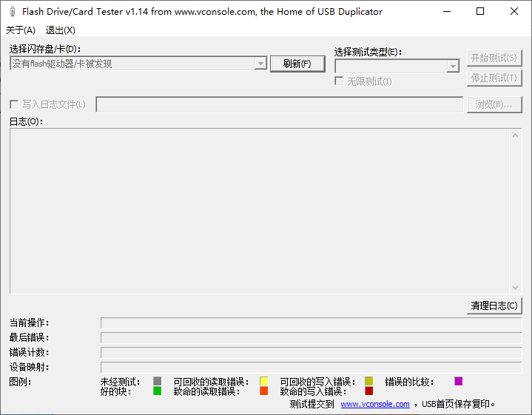
Task: Click the 选择闪存盘/卡(D) label
Action: (45, 50)
